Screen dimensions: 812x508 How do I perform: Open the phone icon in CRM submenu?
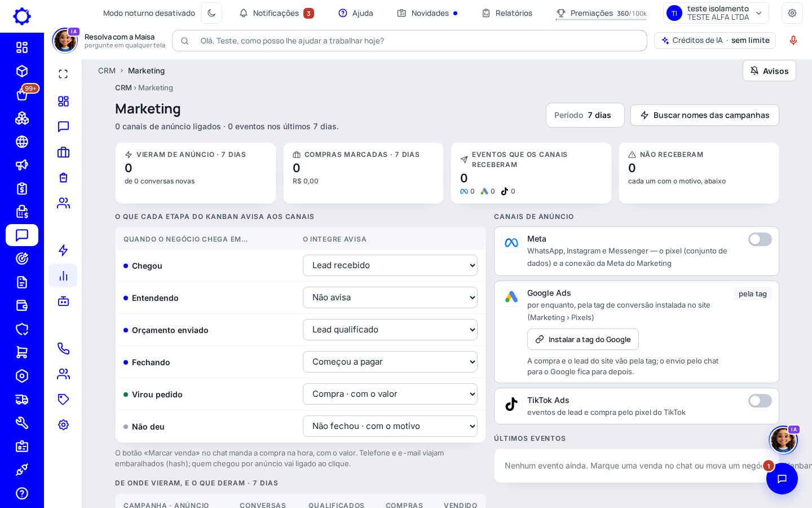coord(63,348)
